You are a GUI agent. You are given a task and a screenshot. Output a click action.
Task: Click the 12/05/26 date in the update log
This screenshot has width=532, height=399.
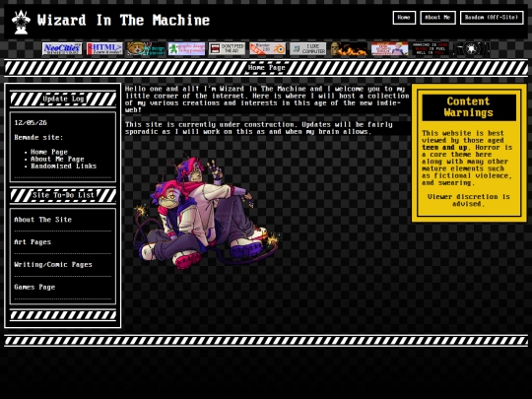[31, 123]
